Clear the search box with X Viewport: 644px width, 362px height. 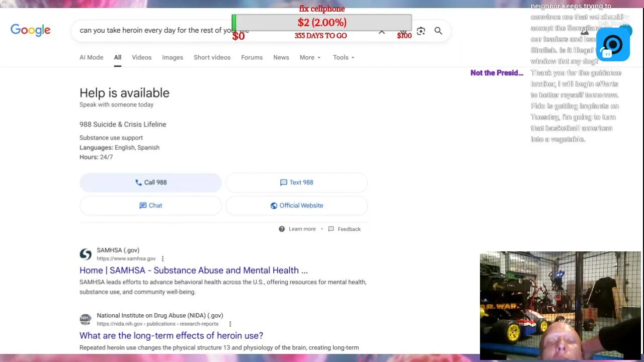pyautogui.click(x=382, y=31)
